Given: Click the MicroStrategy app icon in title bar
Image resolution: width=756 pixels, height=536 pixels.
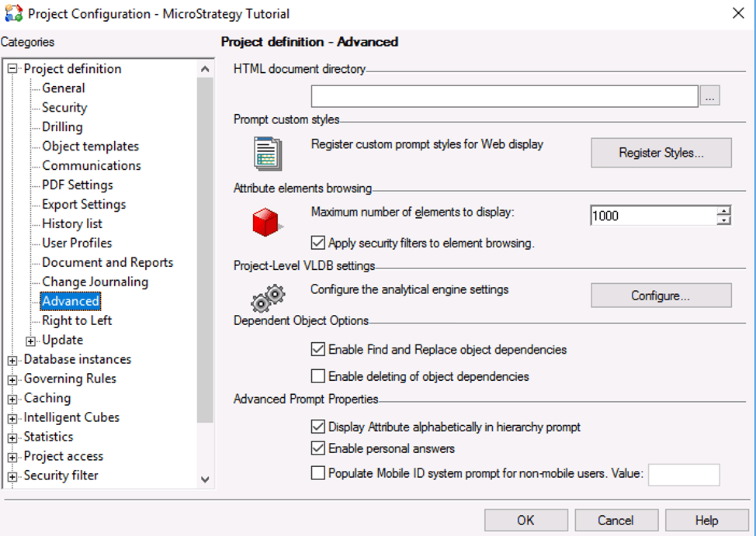Looking at the screenshot, I should 13,13.
